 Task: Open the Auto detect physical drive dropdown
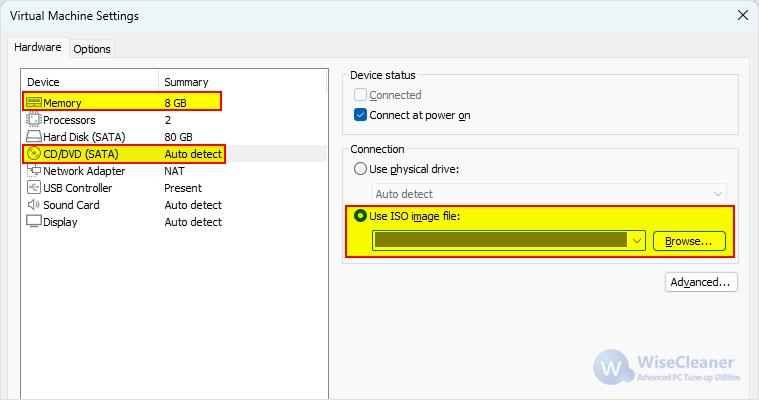(x=549, y=194)
